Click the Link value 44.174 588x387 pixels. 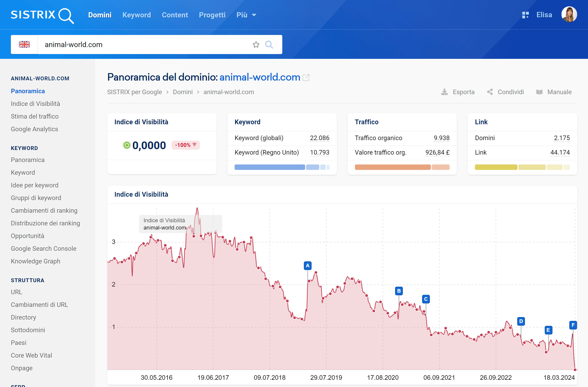coord(560,153)
